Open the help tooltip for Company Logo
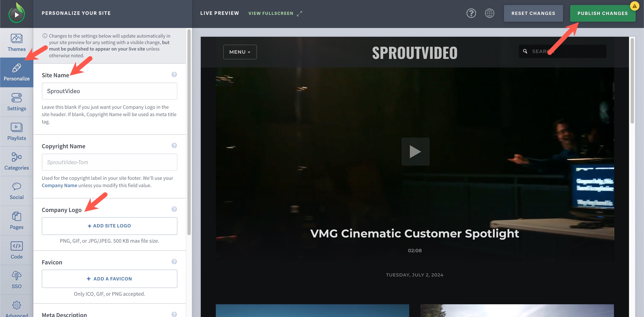 [x=174, y=209]
